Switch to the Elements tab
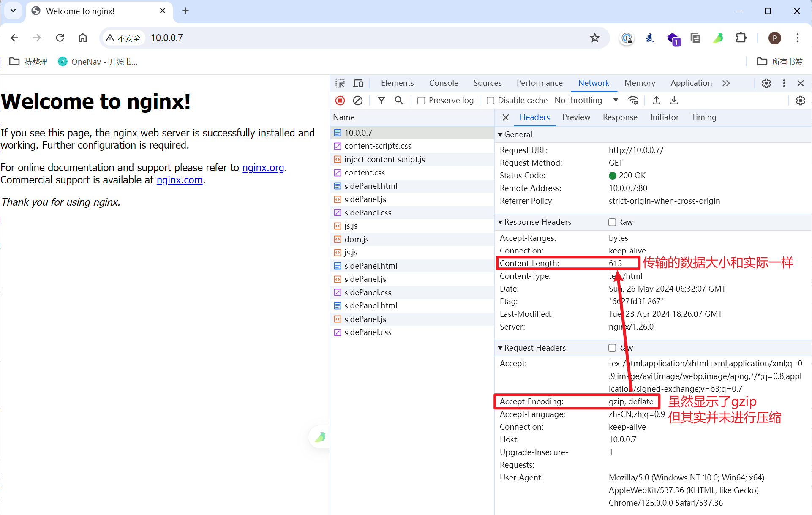Image resolution: width=812 pixels, height=515 pixels. (x=397, y=83)
